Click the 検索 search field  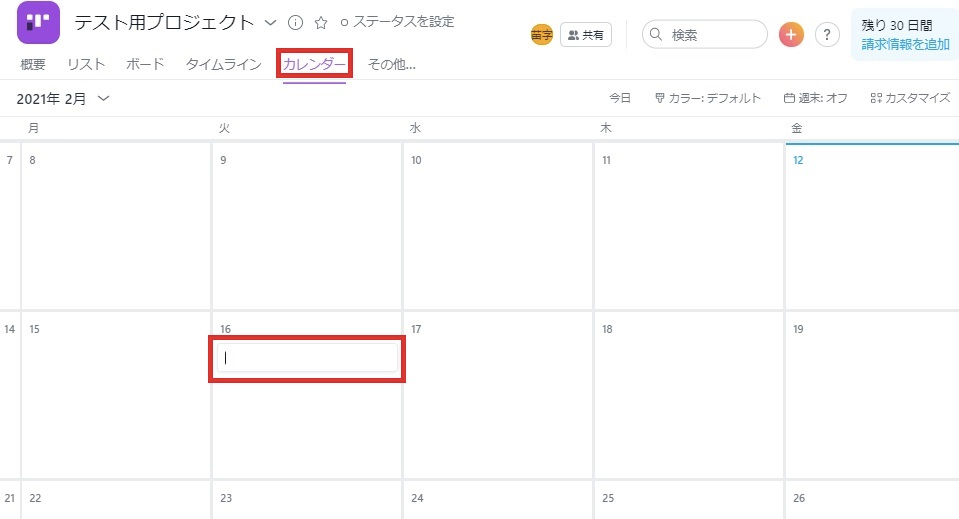tap(704, 35)
